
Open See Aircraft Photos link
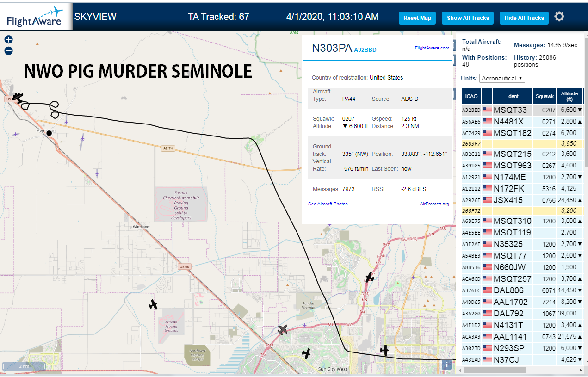[328, 204]
